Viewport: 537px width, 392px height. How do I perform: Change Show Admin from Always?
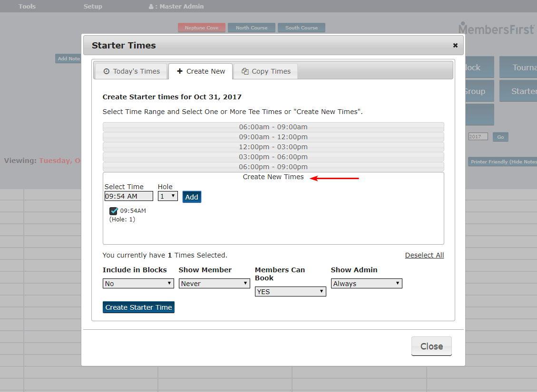pyautogui.click(x=366, y=283)
